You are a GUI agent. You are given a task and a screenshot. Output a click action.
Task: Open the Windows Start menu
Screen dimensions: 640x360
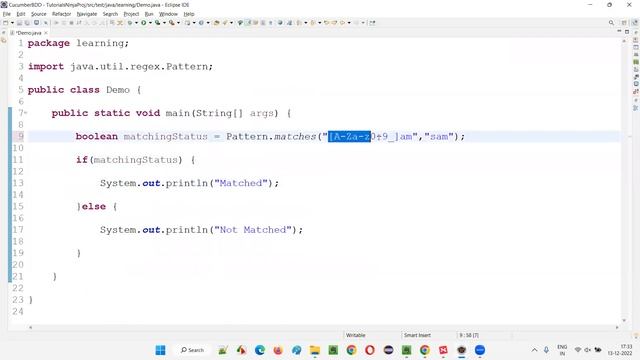tap(160, 350)
